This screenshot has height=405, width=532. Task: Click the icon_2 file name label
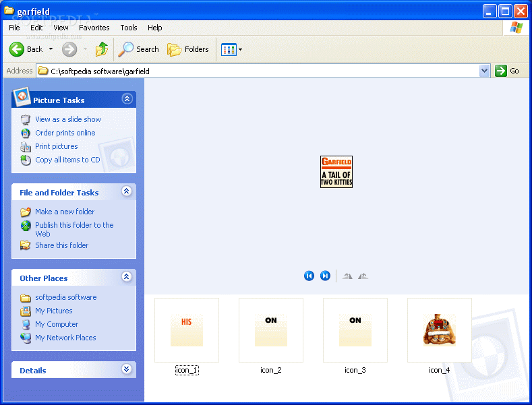pyautogui.click(x=271, y=370)
